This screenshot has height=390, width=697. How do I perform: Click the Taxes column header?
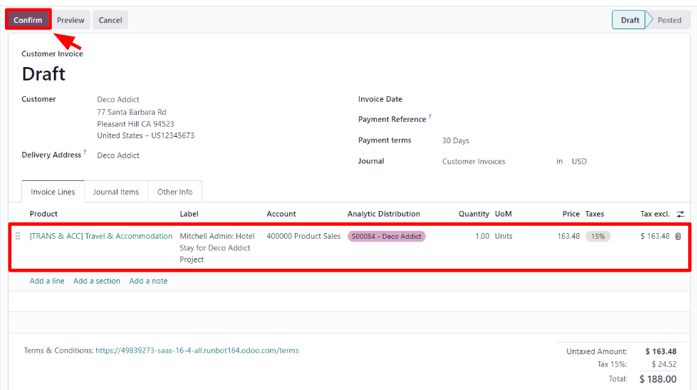[594, 214]
